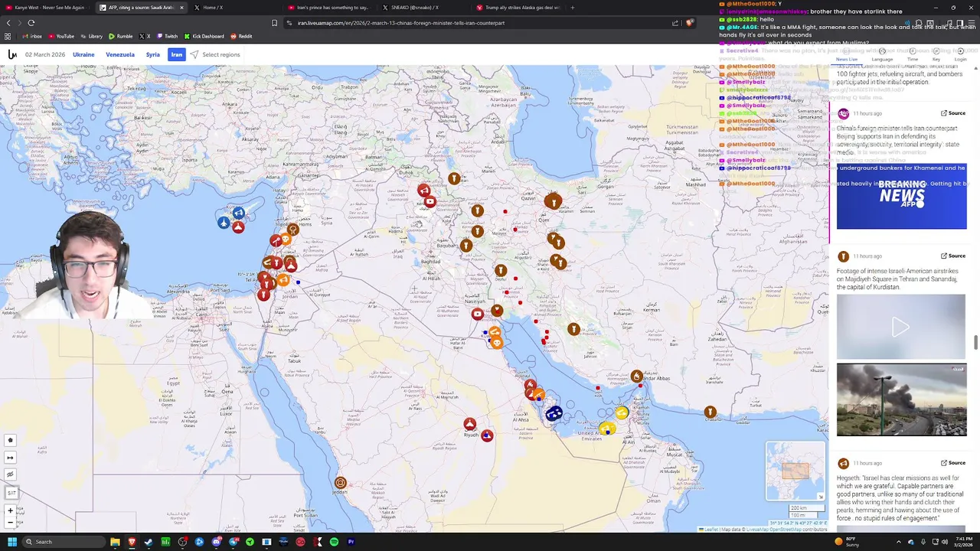Image resolution: width=980 pixels, height=551 pixels.
Task: Open the Windows Start menu
Action: [x=12, y=542]
